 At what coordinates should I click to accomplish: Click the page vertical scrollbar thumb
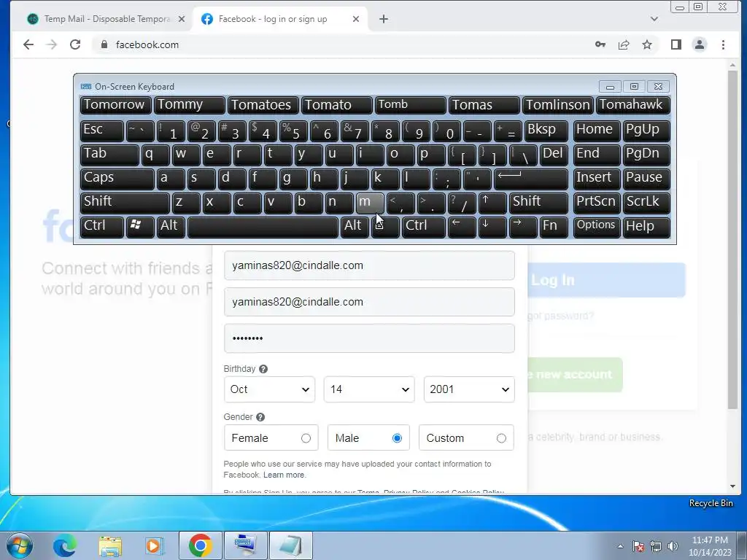[732, 239]
